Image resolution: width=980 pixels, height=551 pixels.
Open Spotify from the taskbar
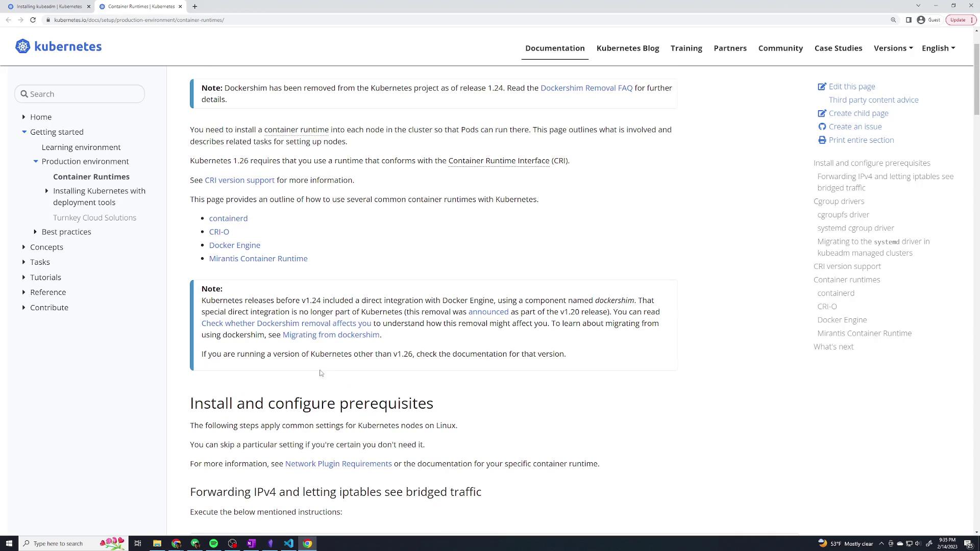click(x=213, y=543)
